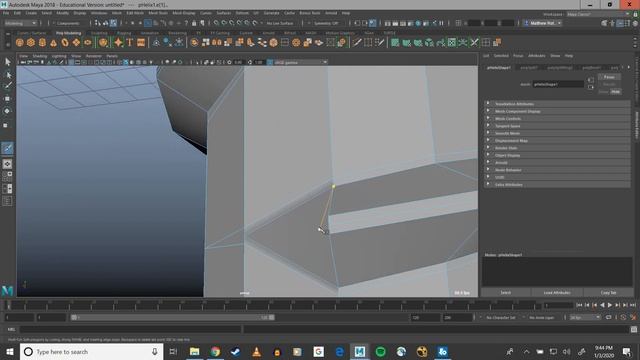The height and width of the screenshot is (360, 640).
Task: Create a polygon torus from the shelf
Action: click(65, 42)
